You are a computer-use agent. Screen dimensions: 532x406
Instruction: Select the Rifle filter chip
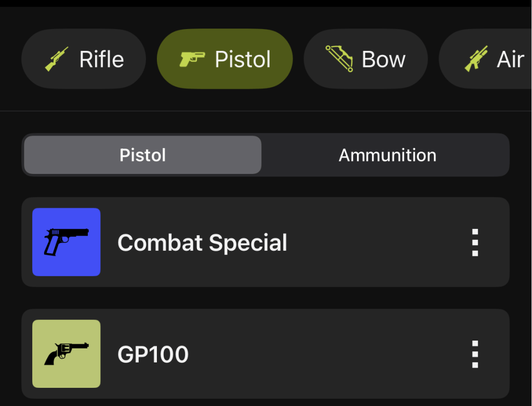(x=83, y=59)
